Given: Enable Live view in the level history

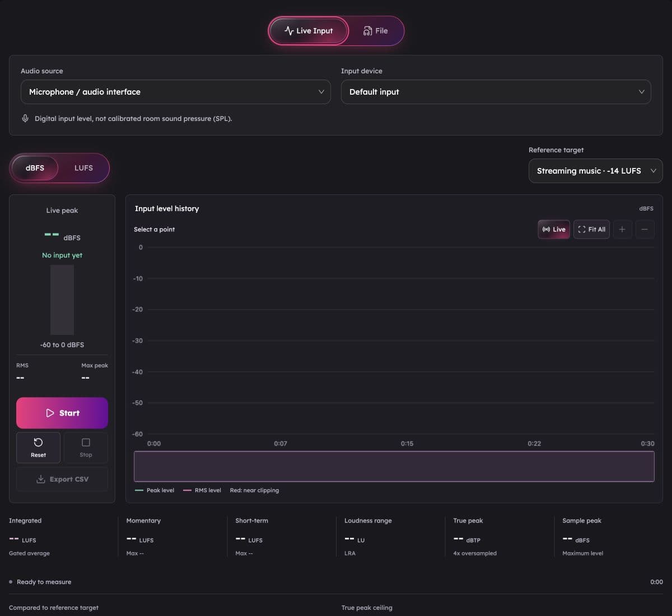Looking at the screenshot, I should pos(554,230).
